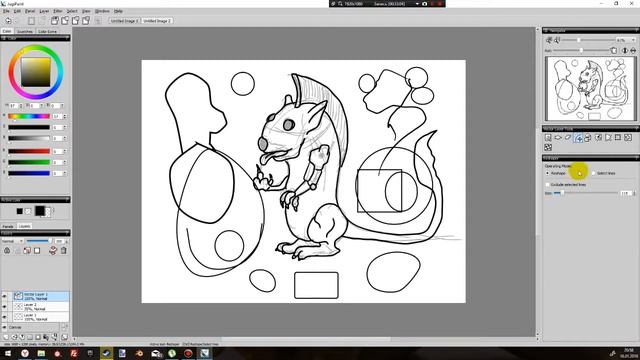
Task: Hide Vector Layer 1 with its eye icon
Action: pyautogui.click(x=4, y=296)
